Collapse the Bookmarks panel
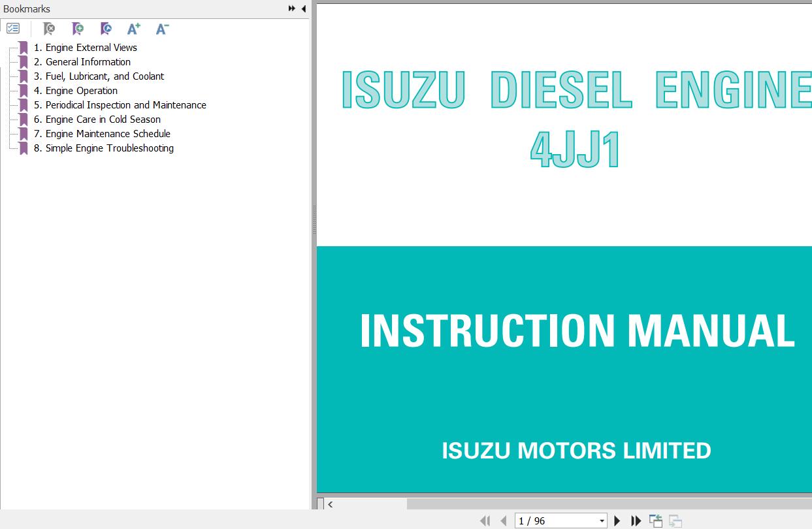Screen dimensions: 812x529 pos(303,8)
